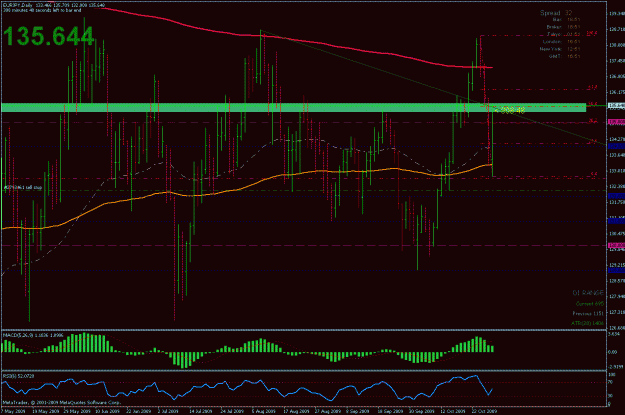Image resolution: width=625 pixels, height=415 pixels.
Task: Click the lower magenta price tag on price axis
Action: (x=616, y=246)
